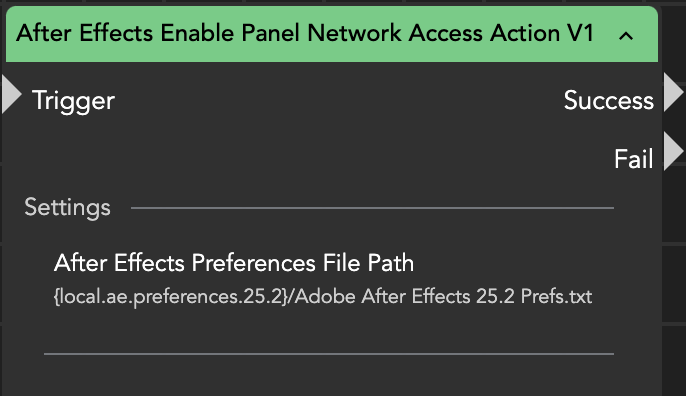The height and width of the screenshot is (396, 686).
Task: Click the {local.ae.preferences.25.2} variable token
Action: (x=171, y=297)
